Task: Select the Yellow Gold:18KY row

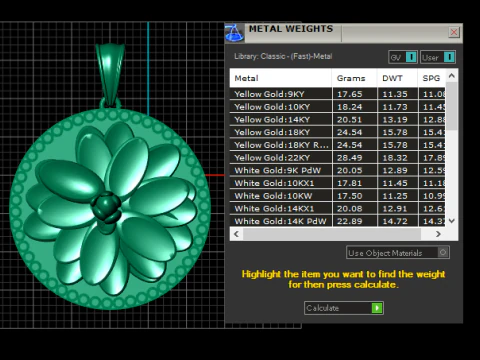Action: (x=338, y=132)
